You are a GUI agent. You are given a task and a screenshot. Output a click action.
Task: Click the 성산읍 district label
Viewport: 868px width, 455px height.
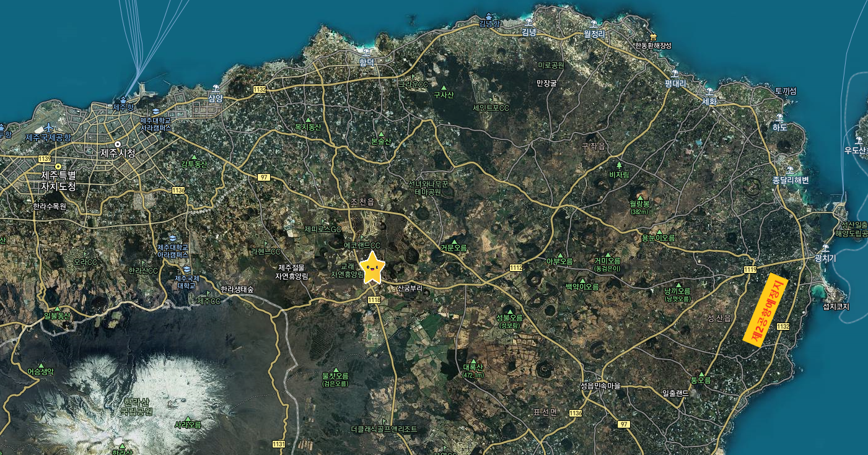coord(719,318)
